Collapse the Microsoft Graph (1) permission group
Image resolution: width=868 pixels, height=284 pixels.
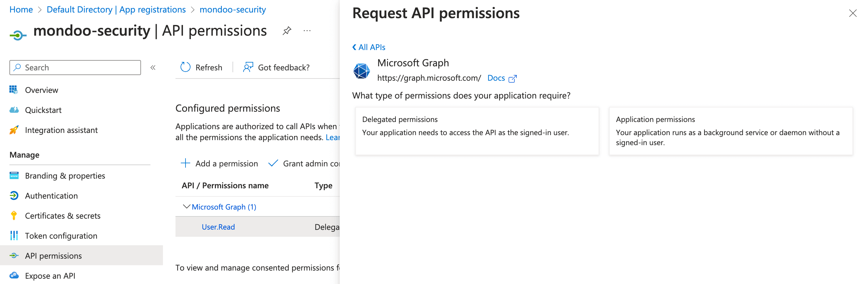tap(187, 207)
